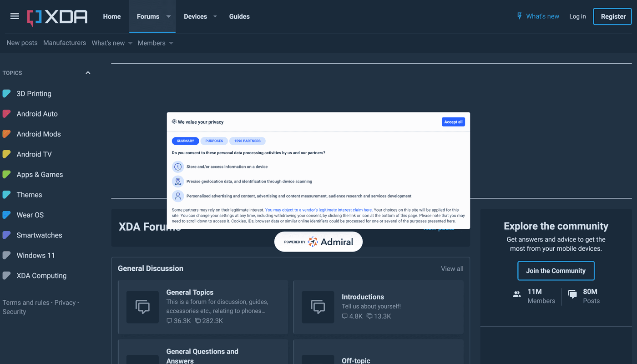Viewport: 637px width, 364px height.
Task: Click the Android Mods topic icon
Action: pos(7,134)
